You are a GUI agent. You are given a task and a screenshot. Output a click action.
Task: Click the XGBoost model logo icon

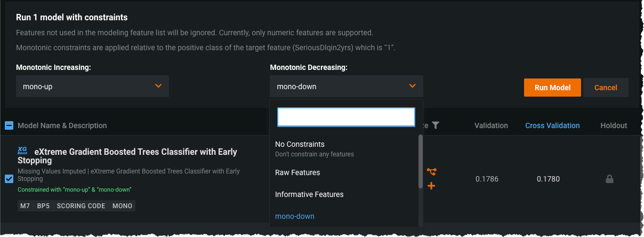click(22, 152)
